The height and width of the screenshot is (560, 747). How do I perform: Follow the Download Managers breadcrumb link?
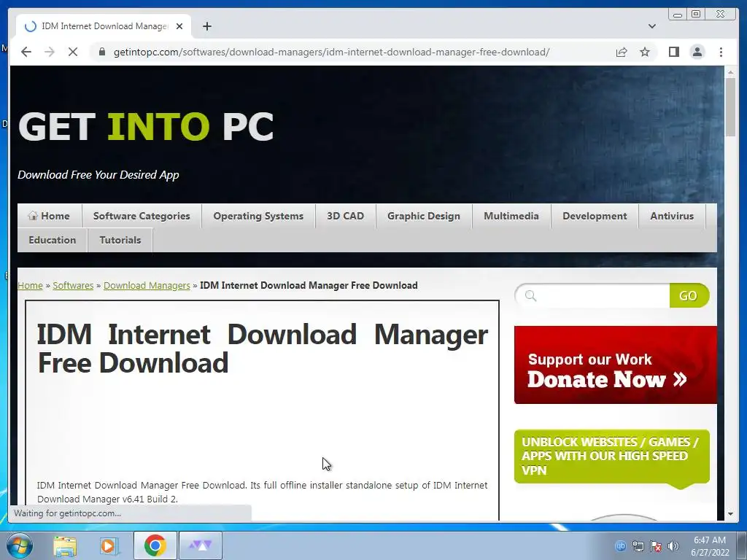click(x=147, y=285)
